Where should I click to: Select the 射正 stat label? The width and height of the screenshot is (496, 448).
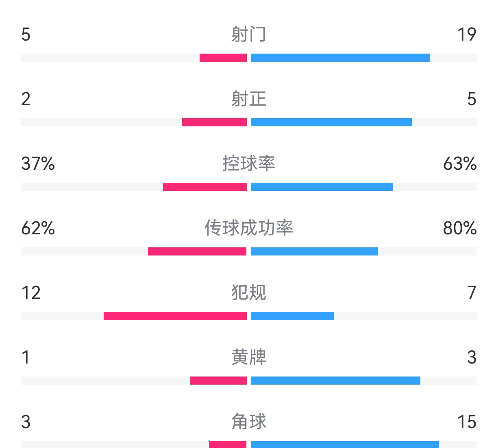[248, 99]
